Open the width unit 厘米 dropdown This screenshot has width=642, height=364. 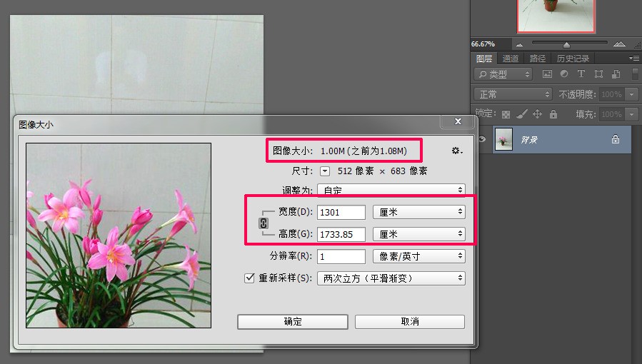click(x=419, y=212)
